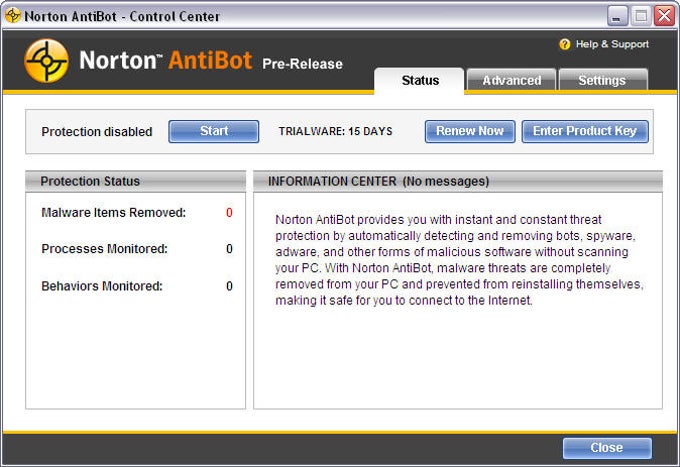Click the Help & Support question mark icon
Viewport: 680px width, 467px height.
pos(565,44)
